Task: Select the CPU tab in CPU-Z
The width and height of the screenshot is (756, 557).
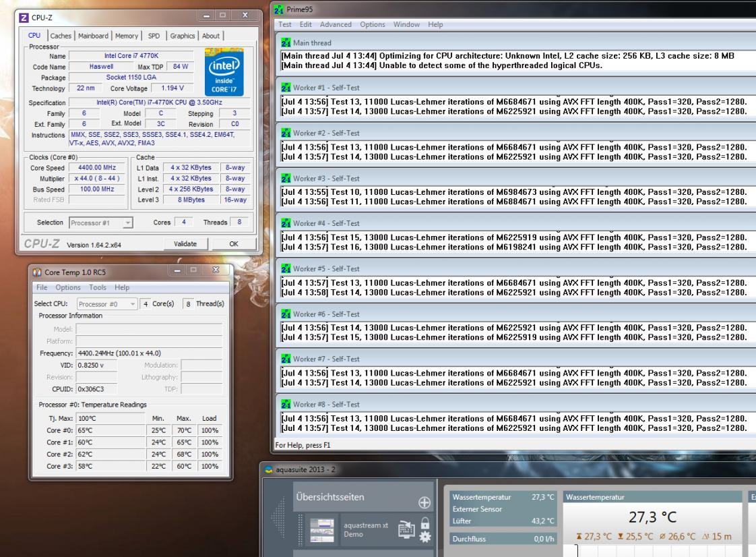Action: [34, 35]
